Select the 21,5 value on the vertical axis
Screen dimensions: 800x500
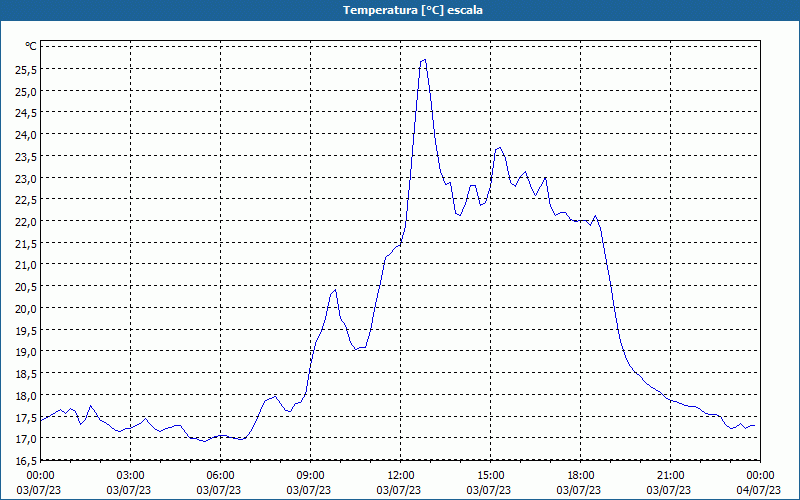click(x=26, y=244)
